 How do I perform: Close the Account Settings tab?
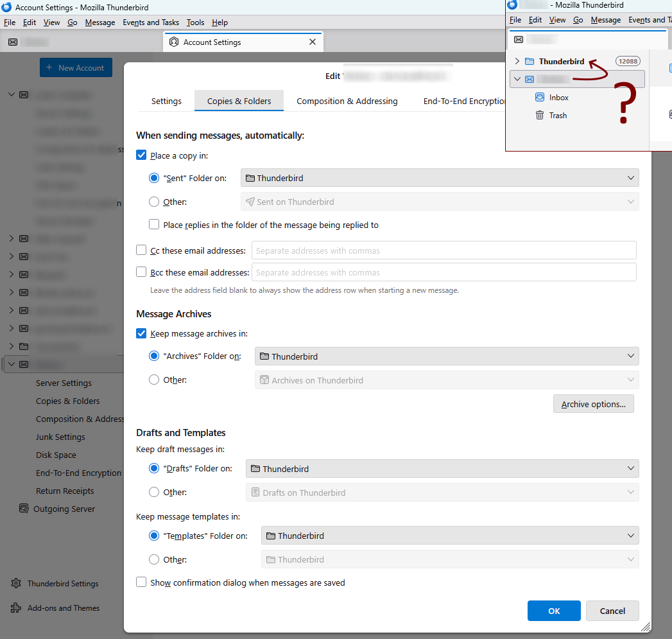pyautogui.click(x=313, y=42)
